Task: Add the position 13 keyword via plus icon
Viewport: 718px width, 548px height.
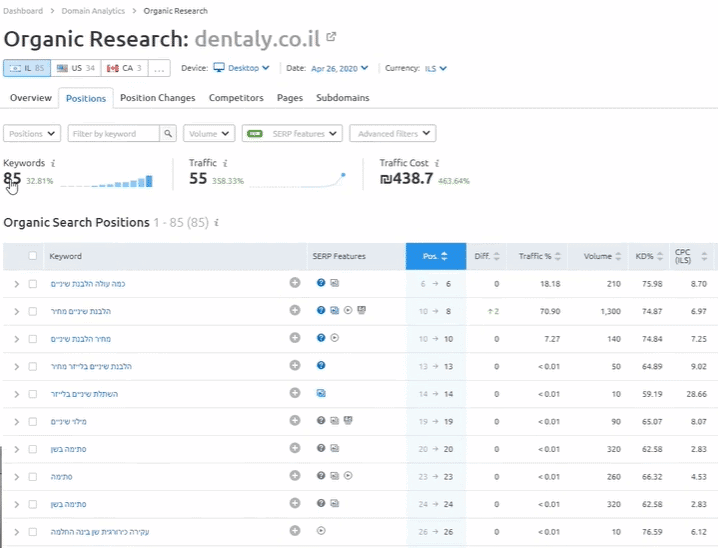Action: point(295,365)
